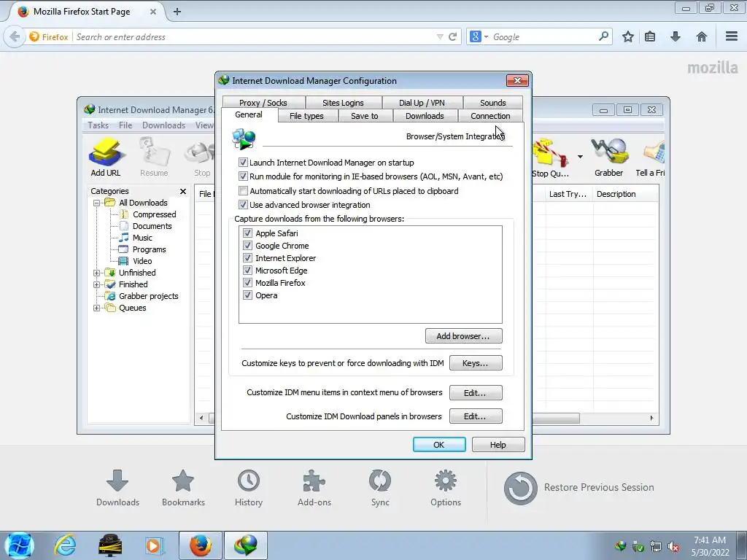Uncheck Mozilla Firefox browser capture
This screenshot has height=560, width=747.
point(247,282)
